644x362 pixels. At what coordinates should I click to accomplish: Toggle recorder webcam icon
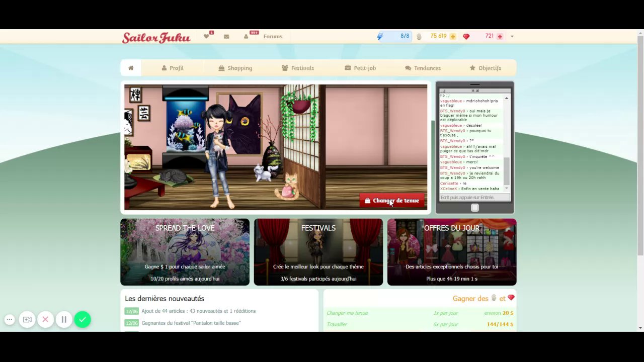coord(27,319)
